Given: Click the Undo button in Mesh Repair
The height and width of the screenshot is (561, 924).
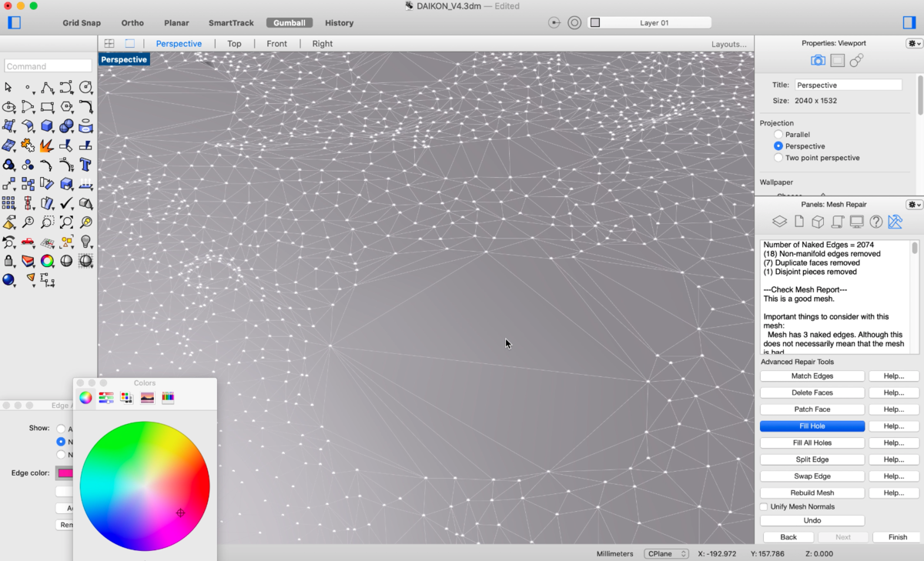Looking at the screenshot, I should [812, 521].
